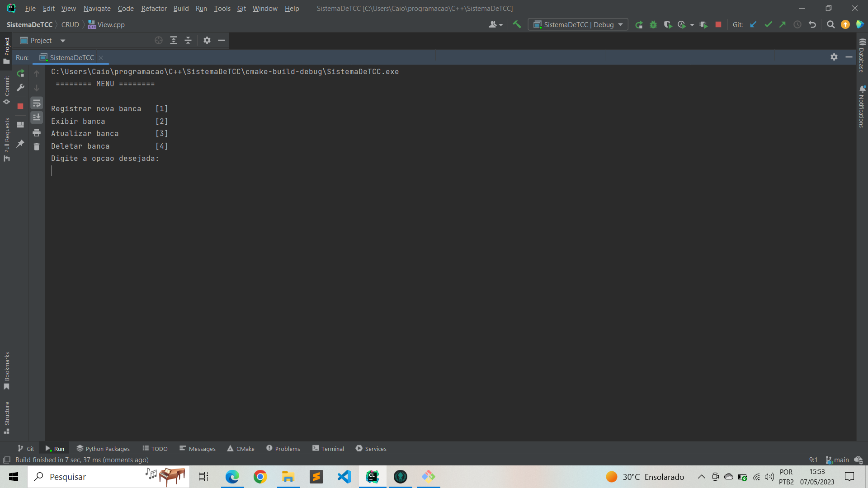
Task: Expand the profiler run options arrow
Action: coord(692,24)
